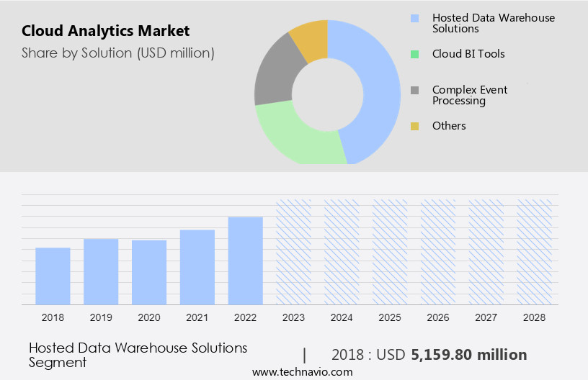The width and height of the screenshot is (588, 380).
Task: Click the 2018 bar in the chart
Action: pyautogui.click(x=53, y=276)
